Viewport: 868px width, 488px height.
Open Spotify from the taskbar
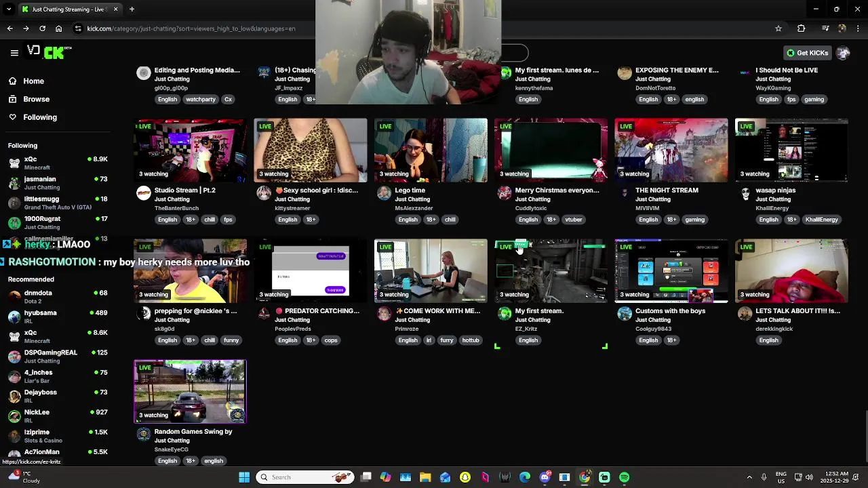624,477
